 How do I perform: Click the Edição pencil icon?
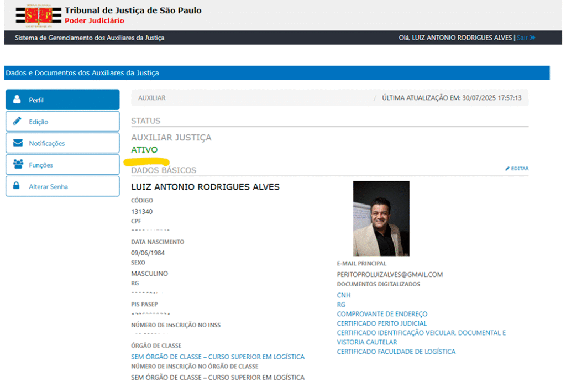pos(18,121)
